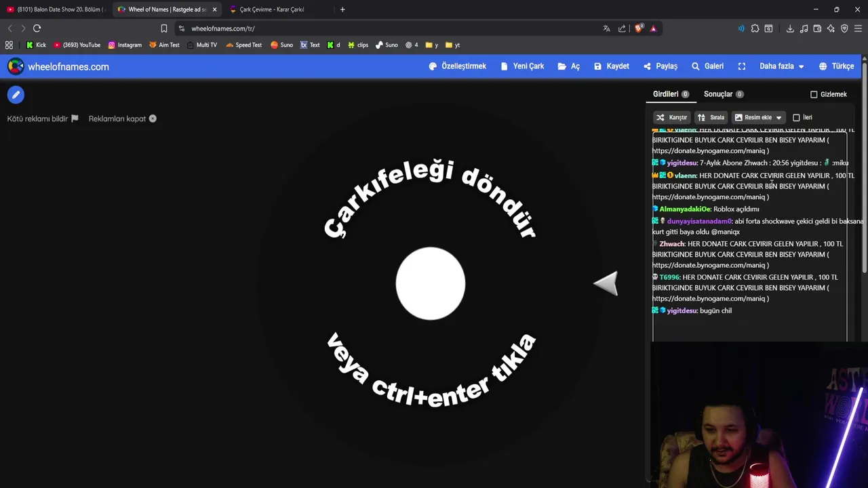Screen dimensions: 868x488
Task: Open the Text bookmark
Action: tap(310, 45)
